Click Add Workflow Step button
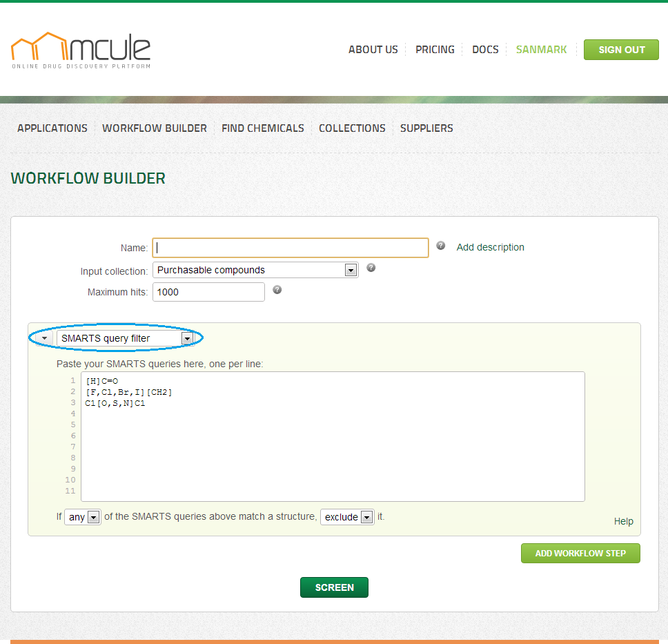 (580, 554)
